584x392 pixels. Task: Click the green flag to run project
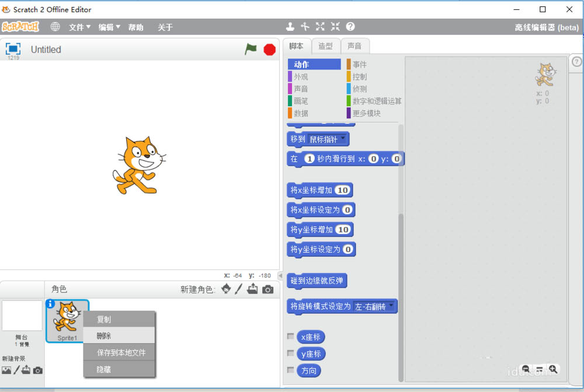tap(251, 49)
